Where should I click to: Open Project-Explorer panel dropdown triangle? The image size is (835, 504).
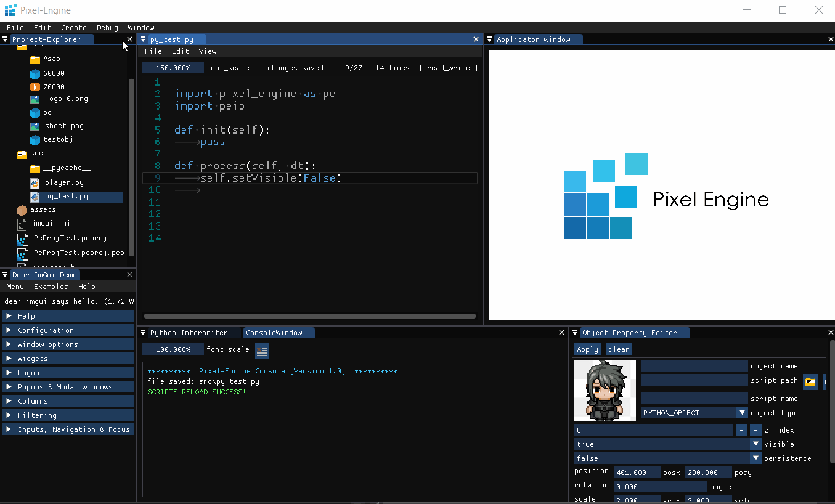click(x=5, y=39)
